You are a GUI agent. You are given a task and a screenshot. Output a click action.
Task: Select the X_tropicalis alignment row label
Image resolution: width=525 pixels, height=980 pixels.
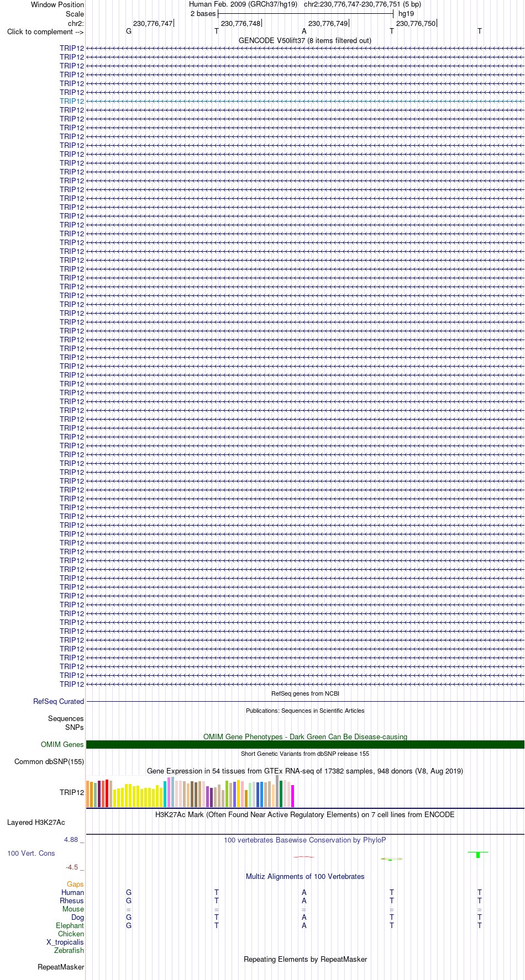coord(65,942)
